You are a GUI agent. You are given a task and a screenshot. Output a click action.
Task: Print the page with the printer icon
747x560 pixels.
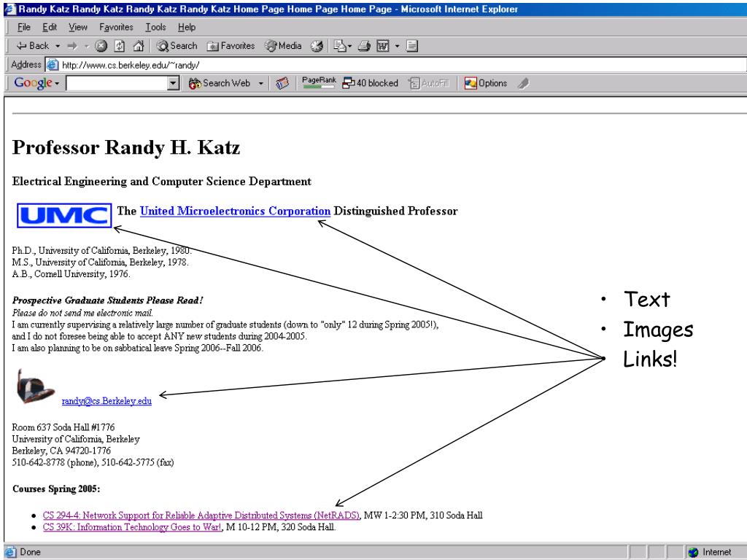pyautogui.click(x=365, y=46)
